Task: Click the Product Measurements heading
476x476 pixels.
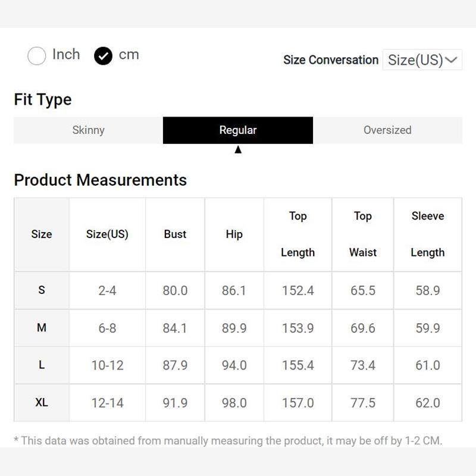Action: pyautogui.click(x=100, y=180)
